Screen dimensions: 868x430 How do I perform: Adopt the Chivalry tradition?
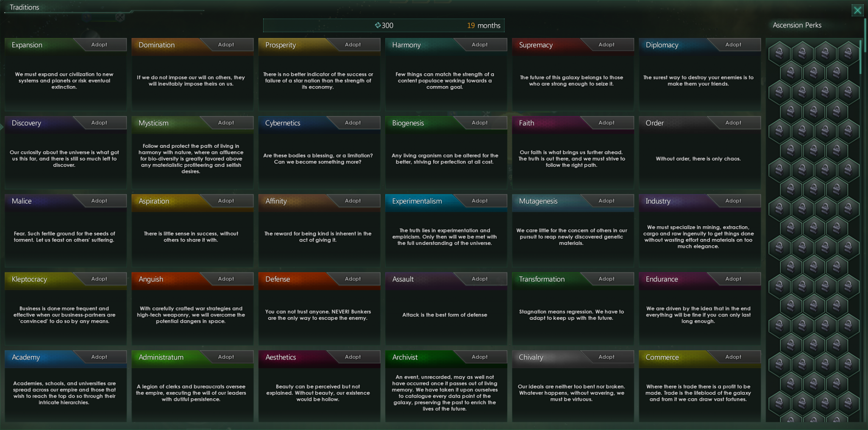tap(607, 357)
